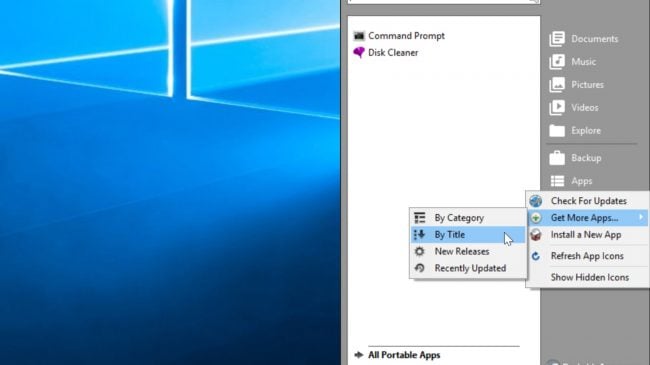Click the blue refresh arrow icon
650x365 pixels.
(x=536, y=256)
